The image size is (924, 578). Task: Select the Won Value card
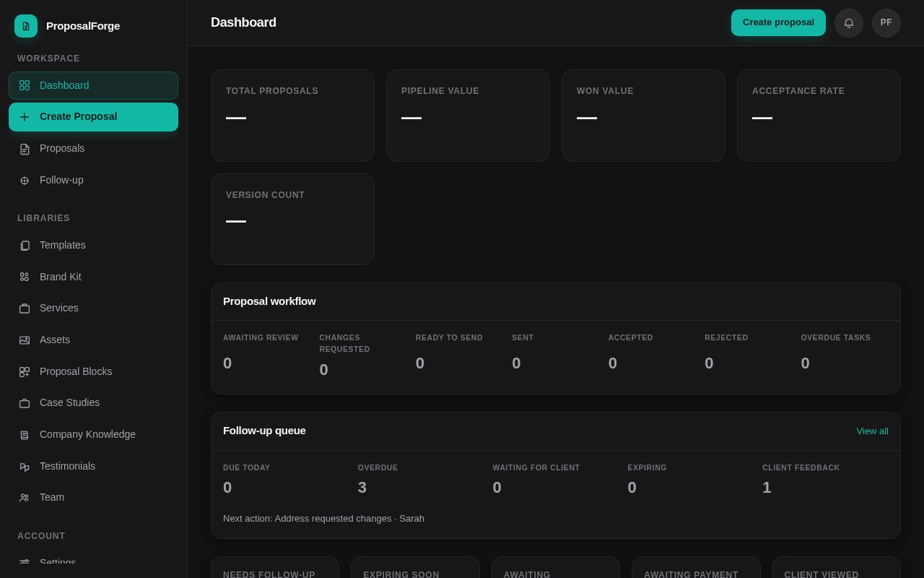point(643,116)
